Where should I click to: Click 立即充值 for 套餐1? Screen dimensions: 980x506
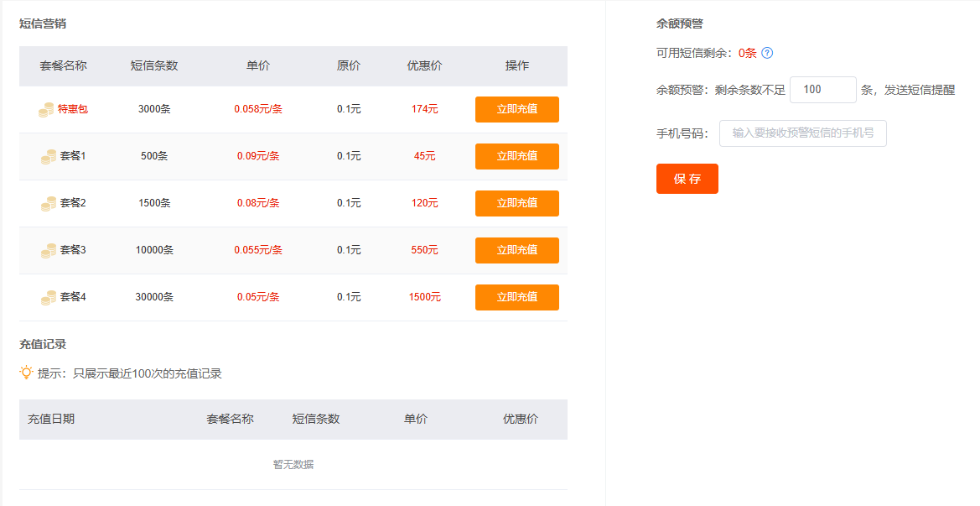(517, 156)
